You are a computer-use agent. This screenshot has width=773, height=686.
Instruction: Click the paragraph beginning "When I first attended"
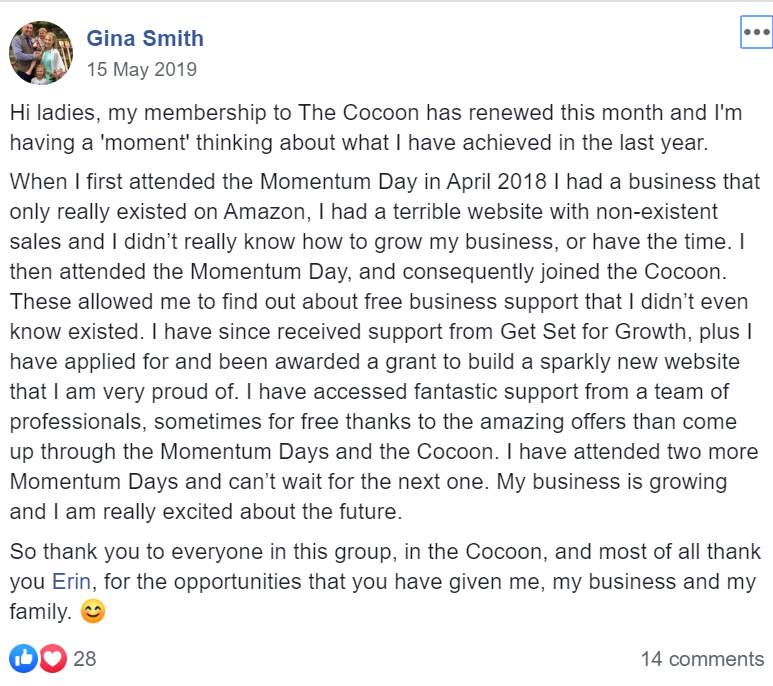(385, 347)
